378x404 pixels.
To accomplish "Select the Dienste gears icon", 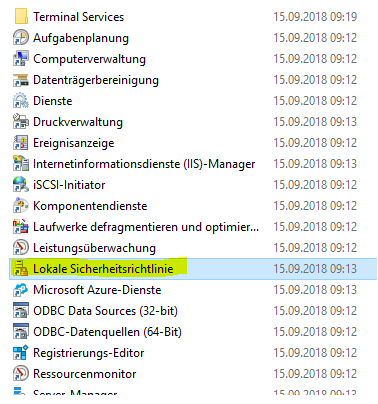I will click(x=21, y=101).
